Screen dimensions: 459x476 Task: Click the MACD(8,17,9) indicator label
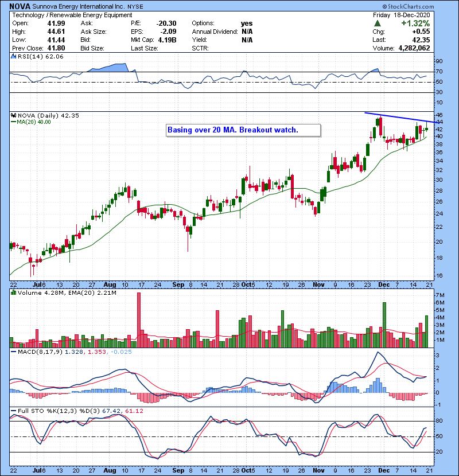click(x=40, y=352)
